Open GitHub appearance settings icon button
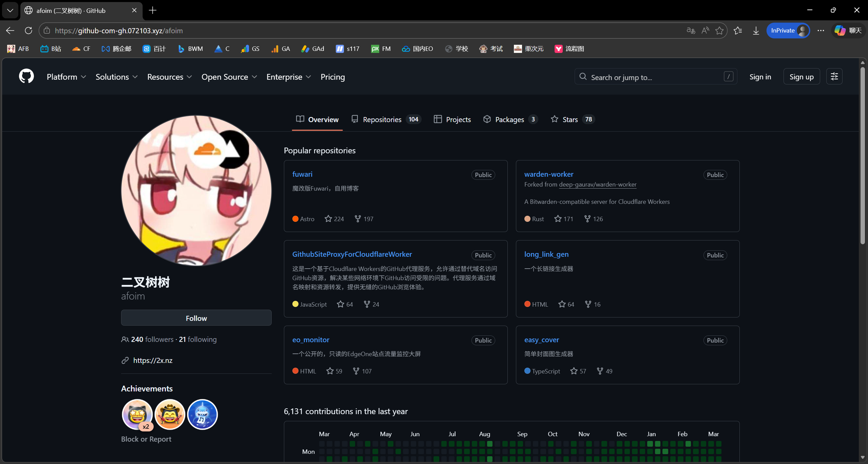Image resolution: width=868 pixels, height=464 pixels. (834, 77)
